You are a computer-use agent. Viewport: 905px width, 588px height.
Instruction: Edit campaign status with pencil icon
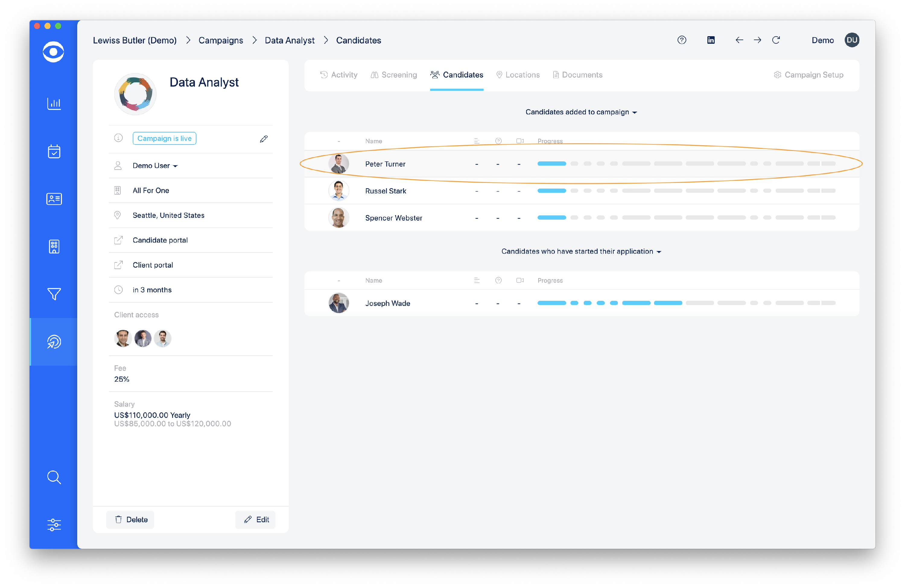click(x=264, y=139)
